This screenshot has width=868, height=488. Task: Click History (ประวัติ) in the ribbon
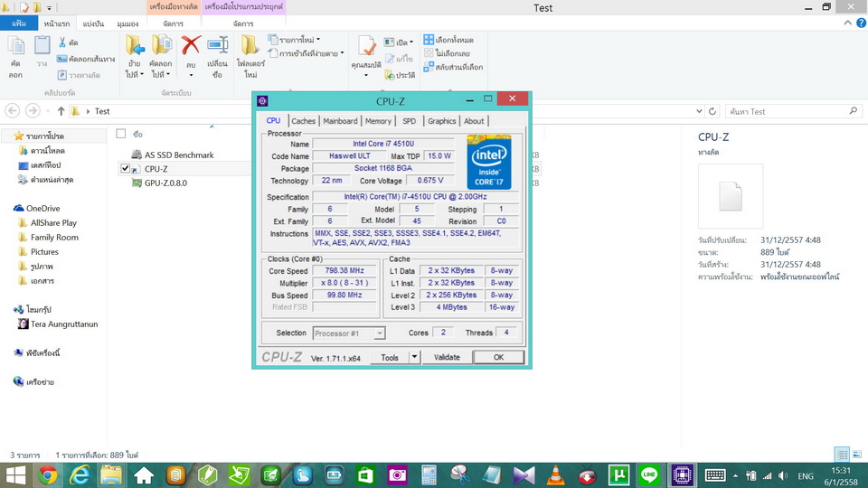(401, 75)
